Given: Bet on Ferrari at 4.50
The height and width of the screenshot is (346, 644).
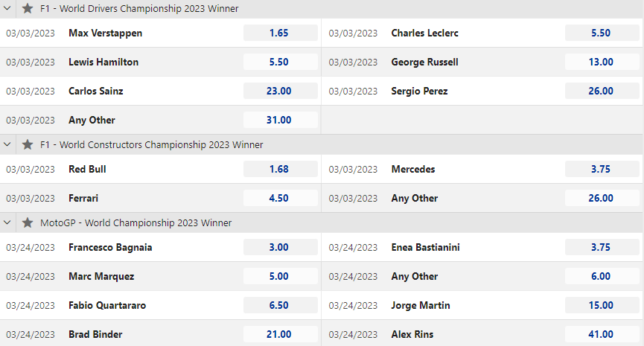Looking at the screenshot, I should [280, 199].
